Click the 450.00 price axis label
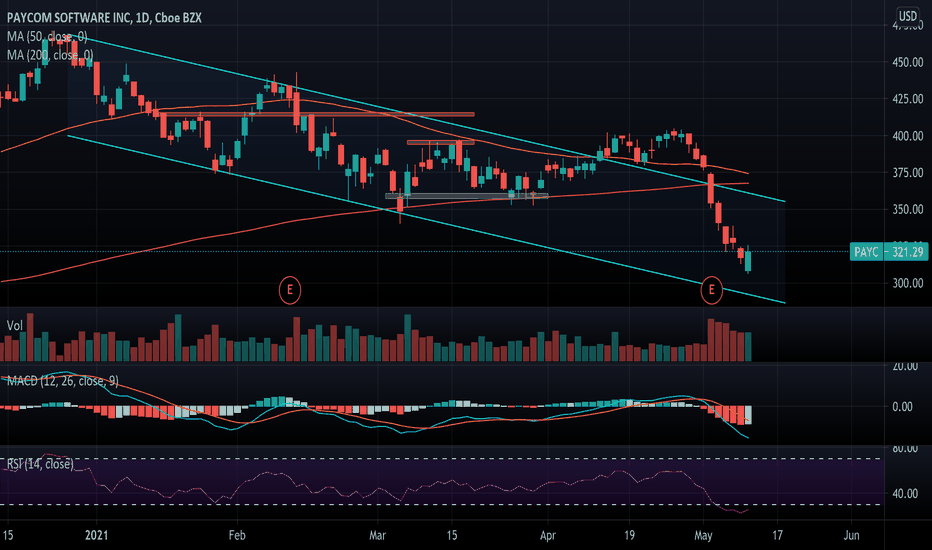The image size is (932, 550). (908, 62)
